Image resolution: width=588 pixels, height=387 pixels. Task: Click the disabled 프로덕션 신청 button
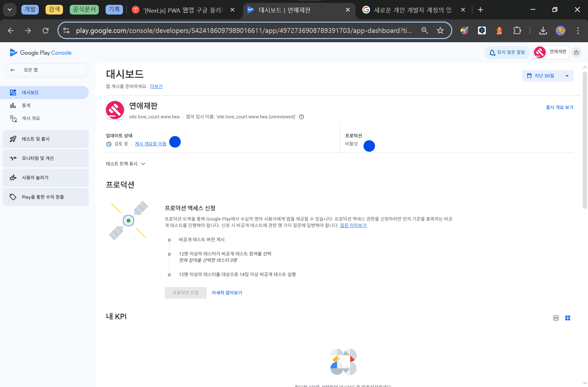coord(186,293)
